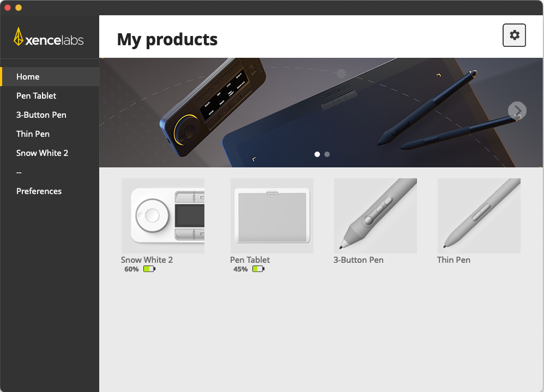Go to Home in the sidebar
The width and height of the screenshot is (544, 392).
tap(50, 77)
